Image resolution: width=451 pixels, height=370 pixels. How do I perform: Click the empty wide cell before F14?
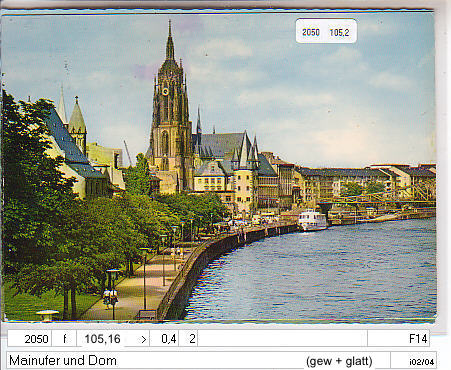point(282,339)
